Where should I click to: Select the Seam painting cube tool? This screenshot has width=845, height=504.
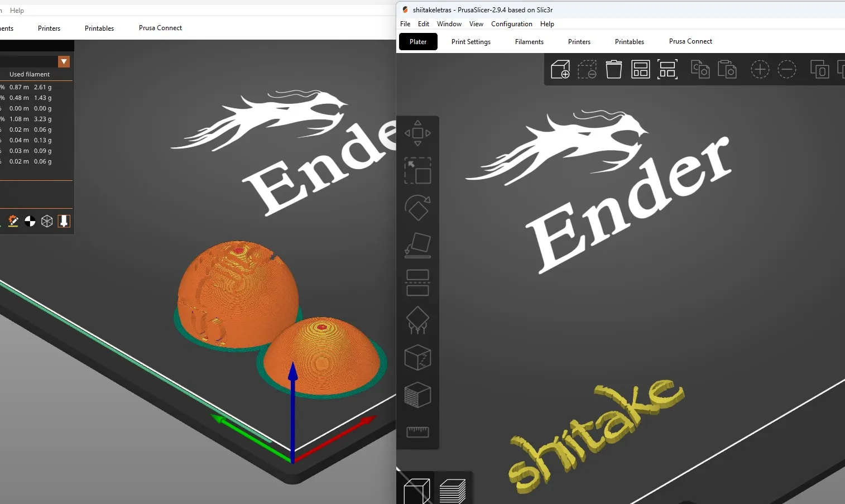click(x=417, y=358)
